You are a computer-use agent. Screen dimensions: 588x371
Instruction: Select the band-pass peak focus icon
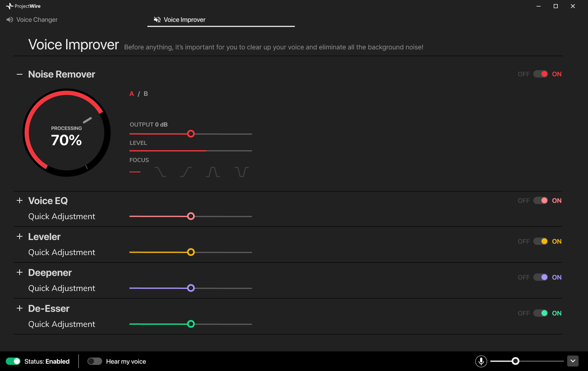[x=213, y=172]
